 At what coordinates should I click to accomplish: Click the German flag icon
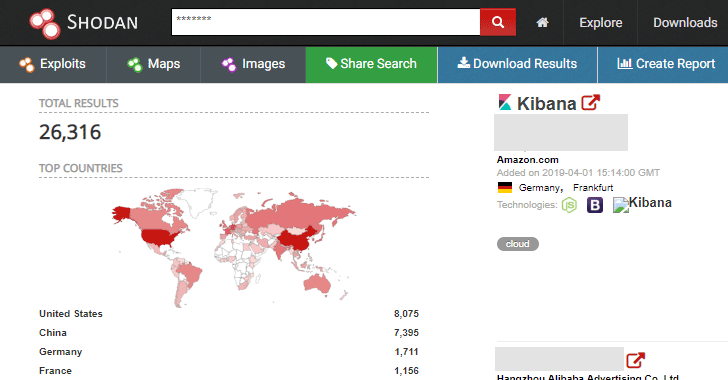click(x=505, y=187)
